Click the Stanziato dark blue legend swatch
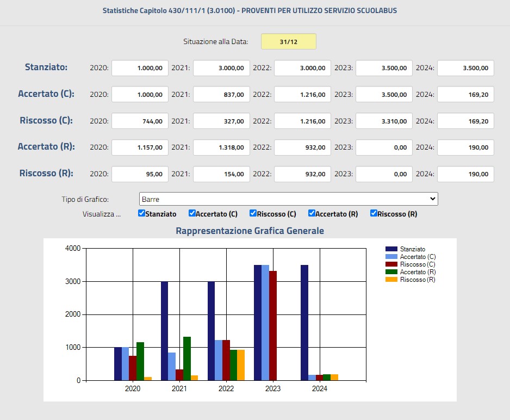The height and width of the screenshot is (420, 510). [391, 249]
